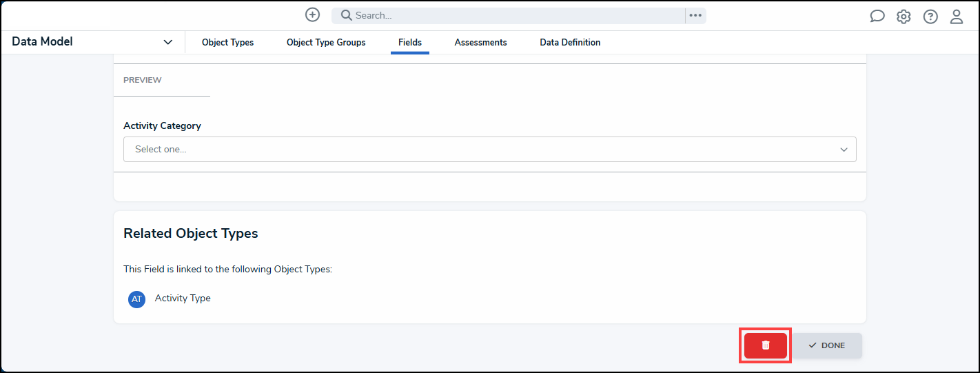Screen dimensions: 980x373
Task: Open the user profile icon
Action: pyautogui.click(x=957, y=17)
